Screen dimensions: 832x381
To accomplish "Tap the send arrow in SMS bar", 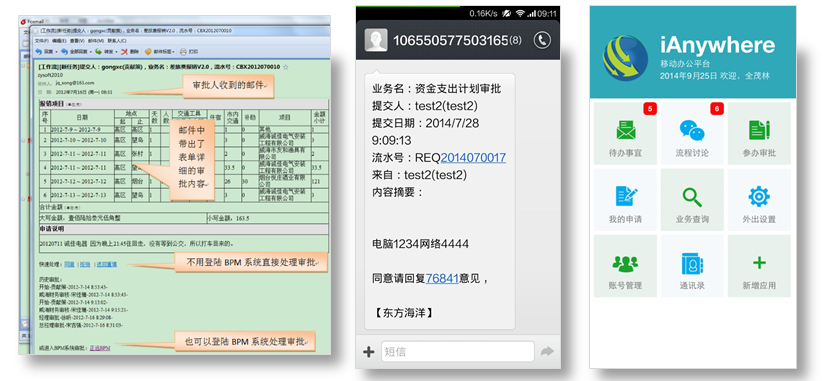I will [547, 351].
